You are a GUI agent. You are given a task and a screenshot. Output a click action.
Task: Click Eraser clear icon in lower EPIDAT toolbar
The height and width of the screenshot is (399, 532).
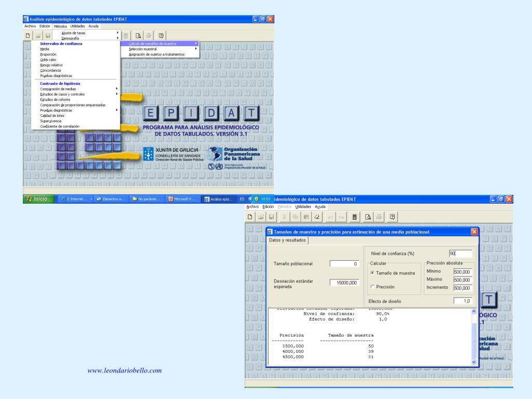317,217
